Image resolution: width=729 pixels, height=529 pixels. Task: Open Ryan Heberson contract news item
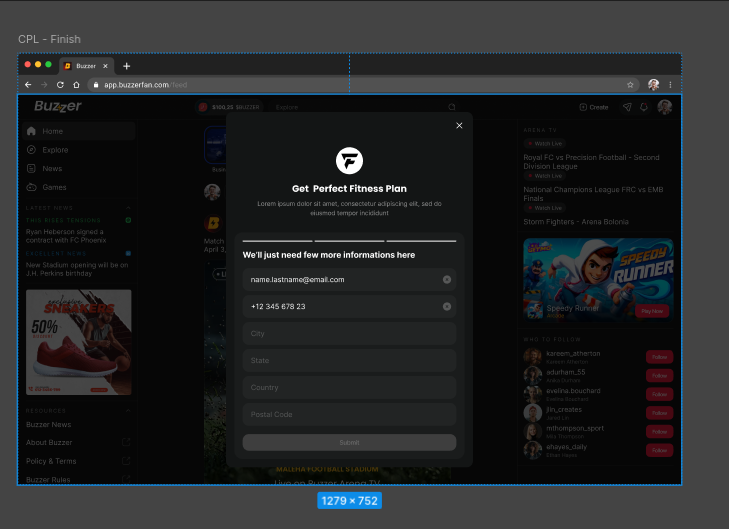[x=66, y=236]
